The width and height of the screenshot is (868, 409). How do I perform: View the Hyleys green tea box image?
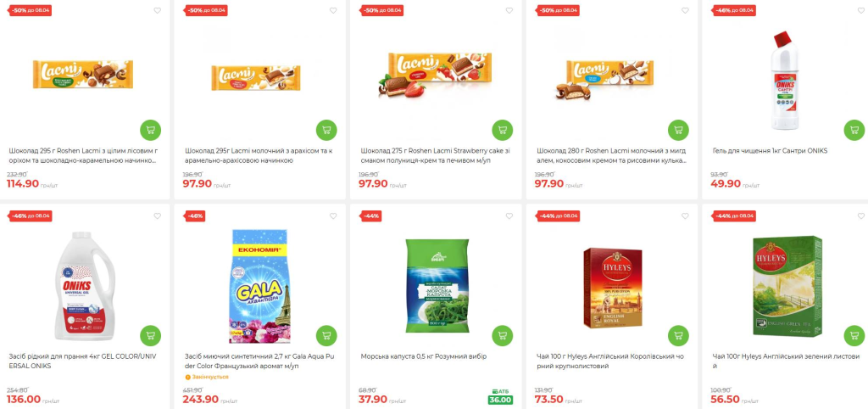(787, 286)
